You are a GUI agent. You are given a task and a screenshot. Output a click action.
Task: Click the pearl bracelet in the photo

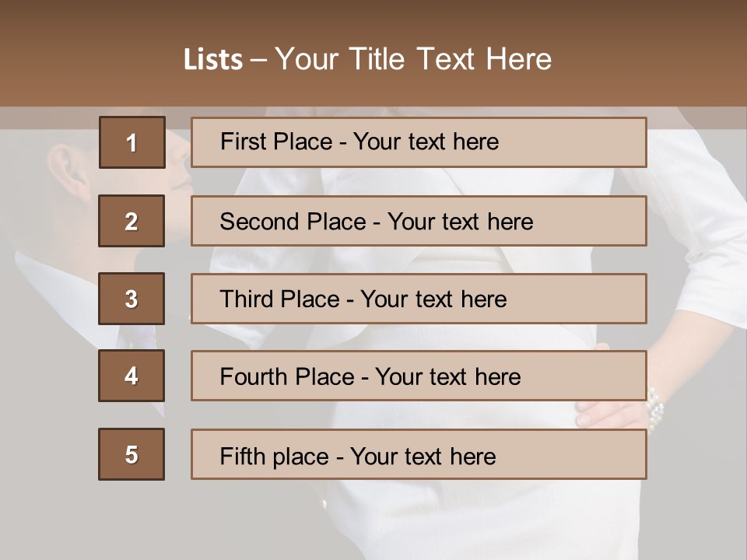point(655,408)
